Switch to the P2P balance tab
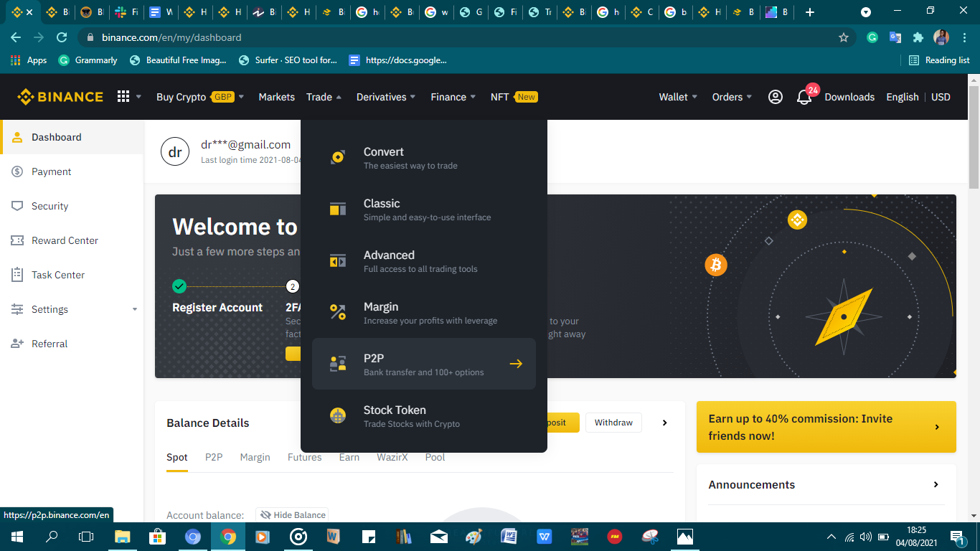Screen dimensions: 980x551 tap(214, 457)
